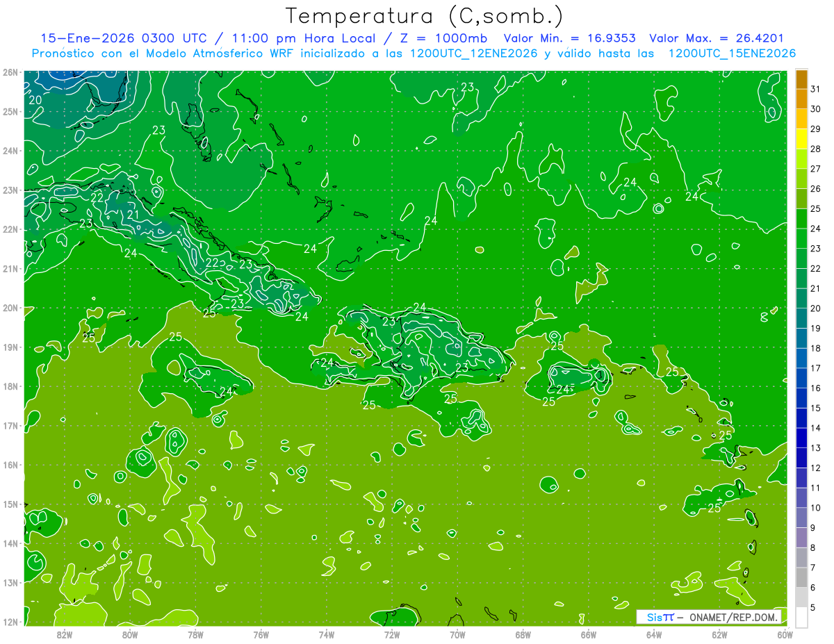Click the 76W longitude axis label
The image size is (834, 644).
(x=261, y=634)
